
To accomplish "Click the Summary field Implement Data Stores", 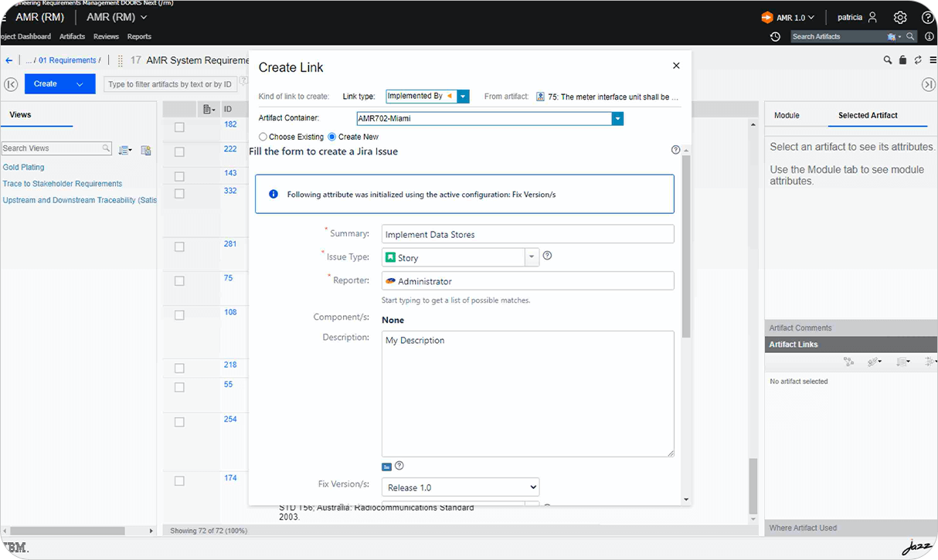I will click(x=528, y=234).
